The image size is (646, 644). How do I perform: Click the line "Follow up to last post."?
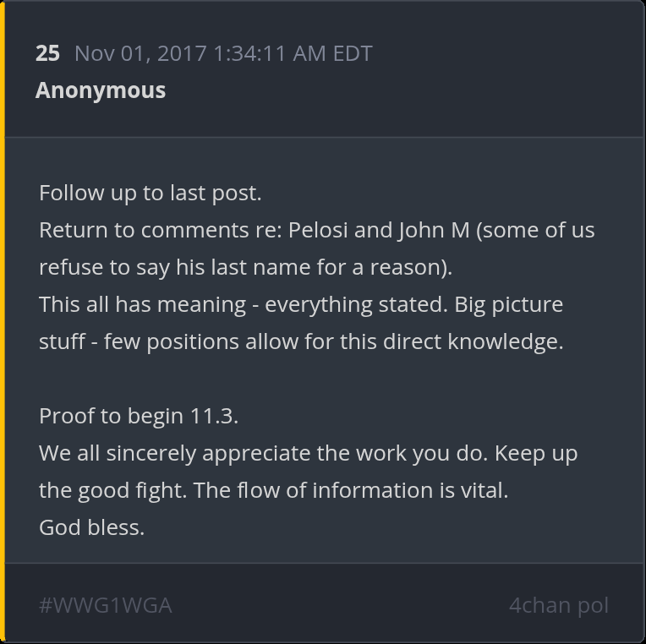[x=151, y=193]
